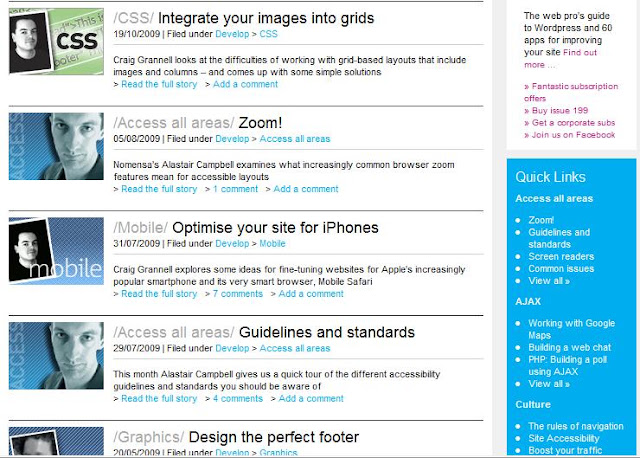View the 4 comments on Guidelines and standards

[x=238, y=398]
